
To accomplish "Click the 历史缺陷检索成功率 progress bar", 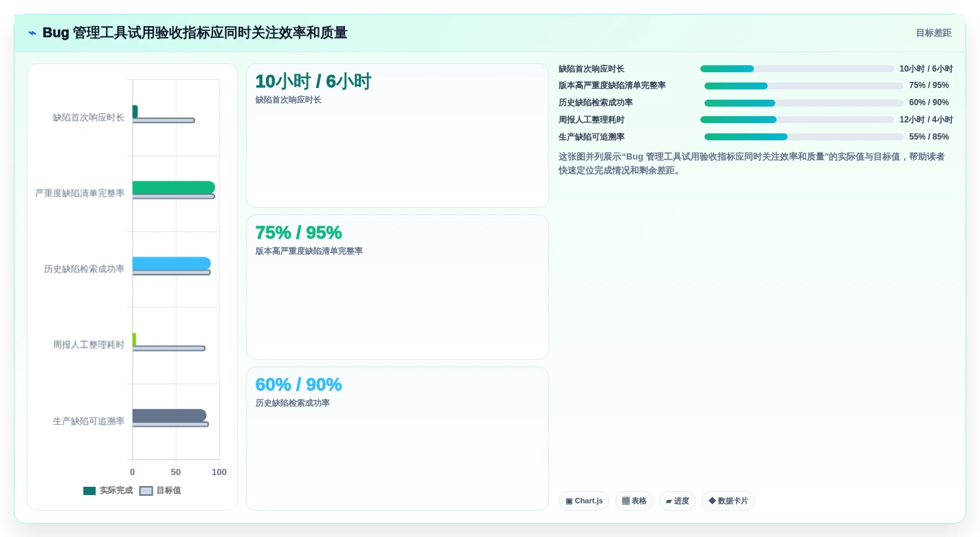I will click(x=804, y=103).
